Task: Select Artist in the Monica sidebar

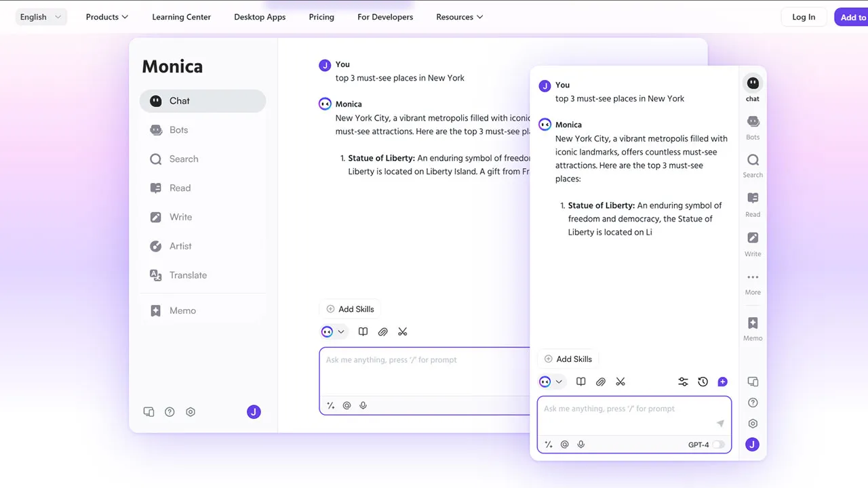Action: pyautogui.click(x=180, y=246)
